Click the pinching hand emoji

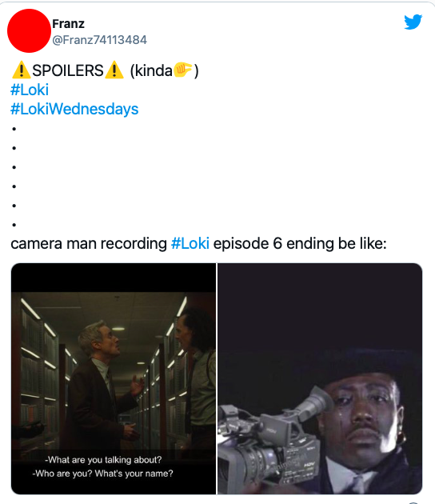(x=183, y=70)
